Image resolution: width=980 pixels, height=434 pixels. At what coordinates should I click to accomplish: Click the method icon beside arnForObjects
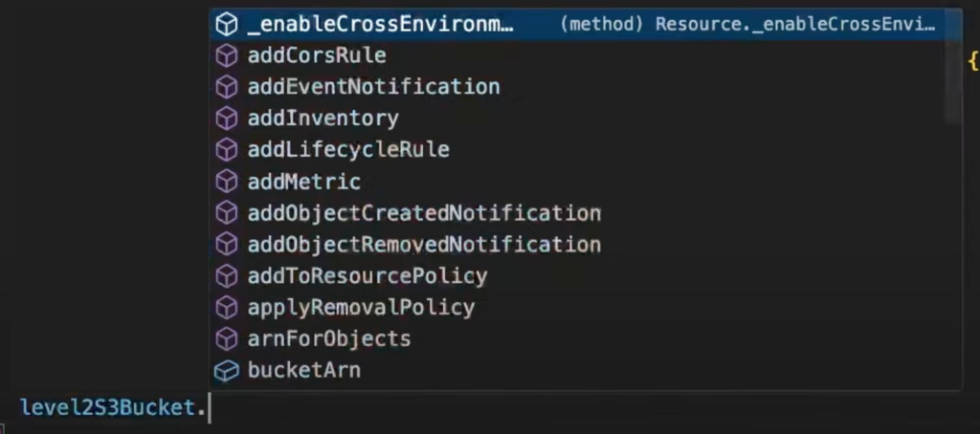point(226,338)
